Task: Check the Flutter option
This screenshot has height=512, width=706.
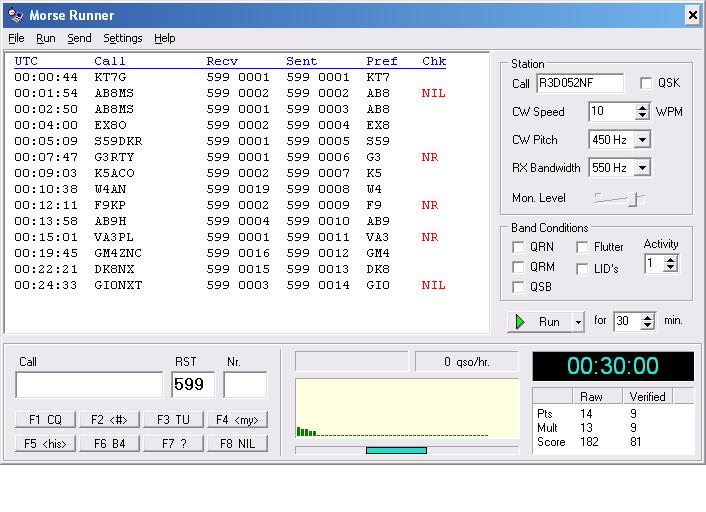Action: pos(583,247)
